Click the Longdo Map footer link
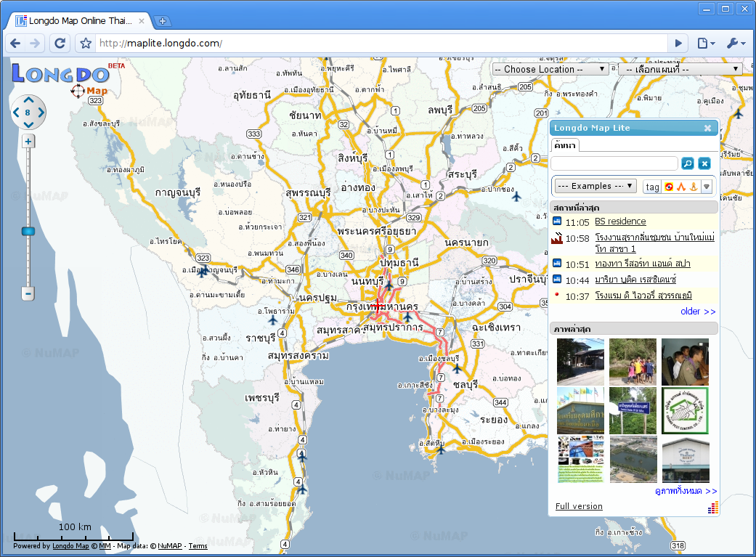This screenshot has height=557, width=756. click(x=70, y=546)
